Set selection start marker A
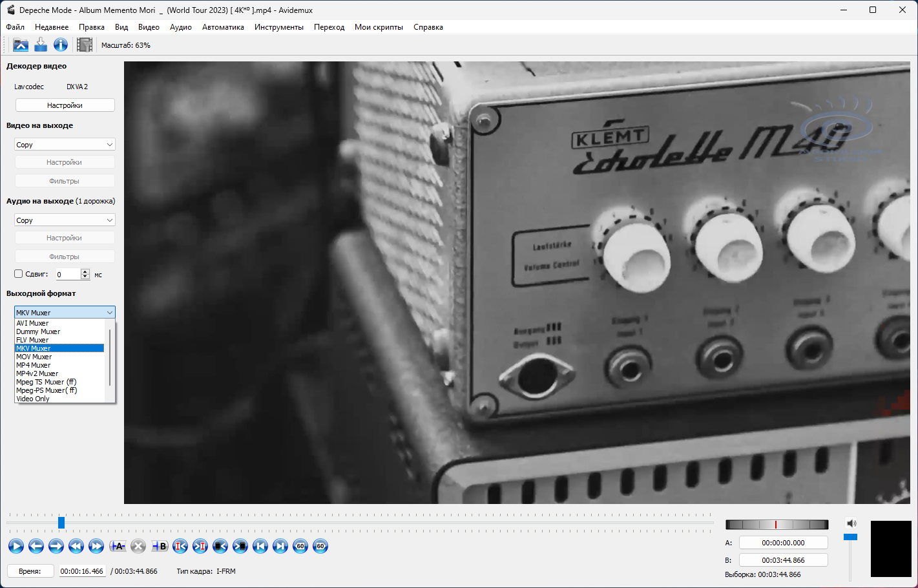 click(118, 546)
